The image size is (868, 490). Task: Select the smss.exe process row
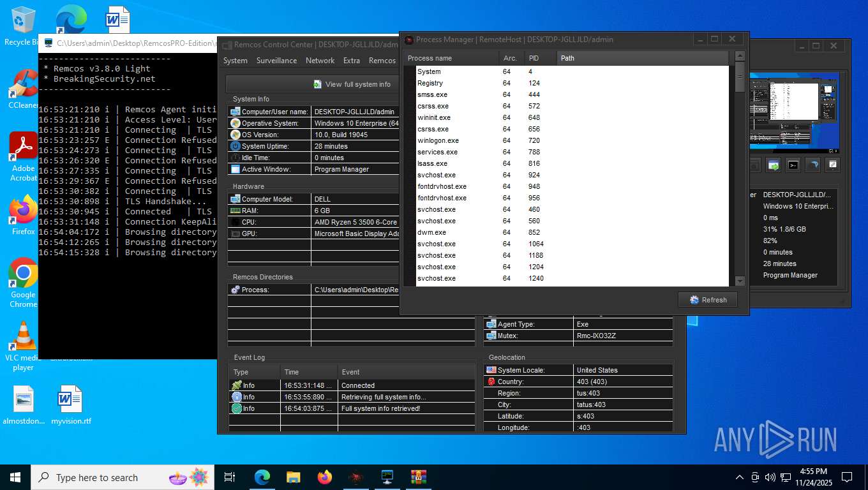click(x=572, y=94)
